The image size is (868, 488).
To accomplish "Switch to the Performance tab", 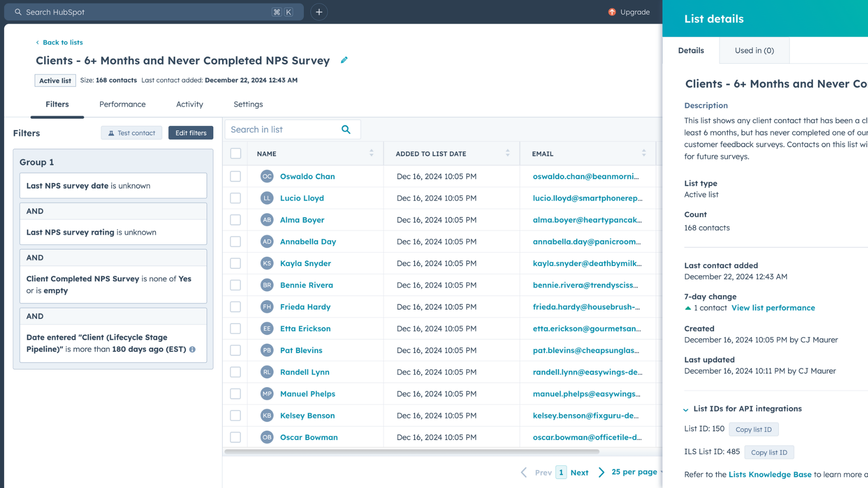I will (x=122, y=104).
